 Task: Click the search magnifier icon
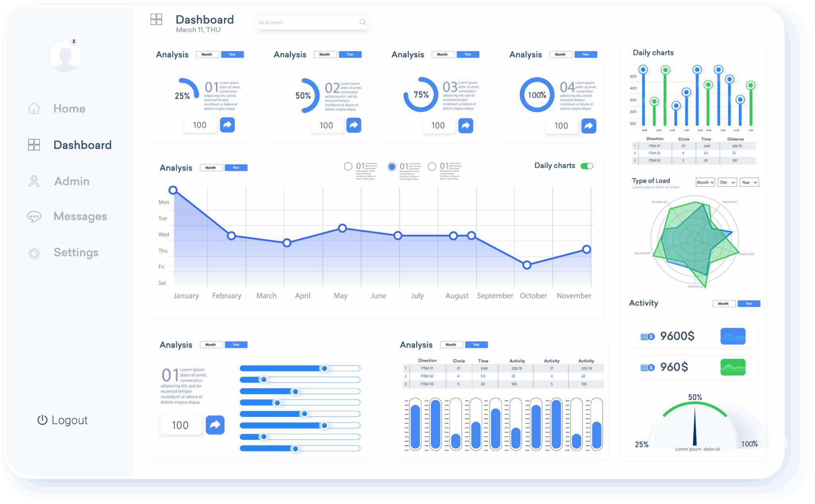coord(363,22)
